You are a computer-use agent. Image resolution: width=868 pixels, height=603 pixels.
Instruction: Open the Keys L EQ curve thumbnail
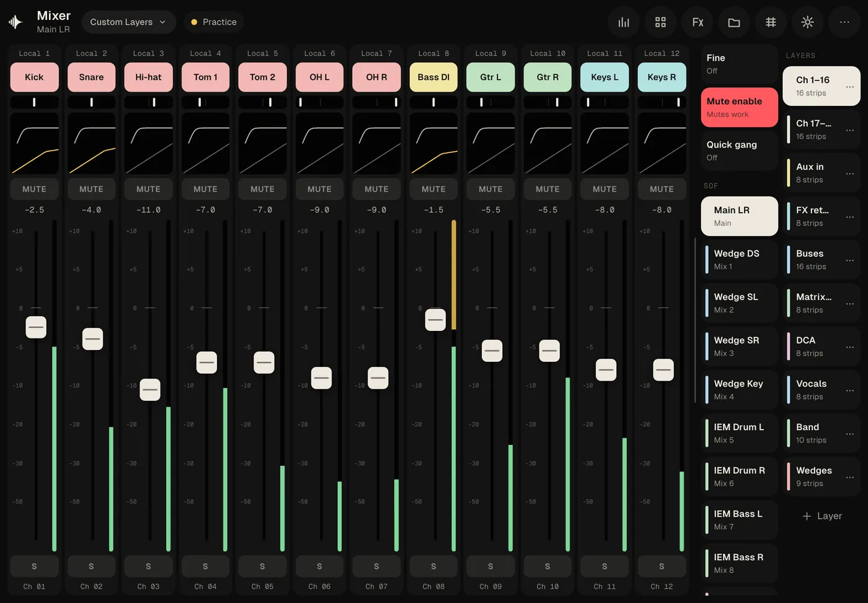click(604, 143)
